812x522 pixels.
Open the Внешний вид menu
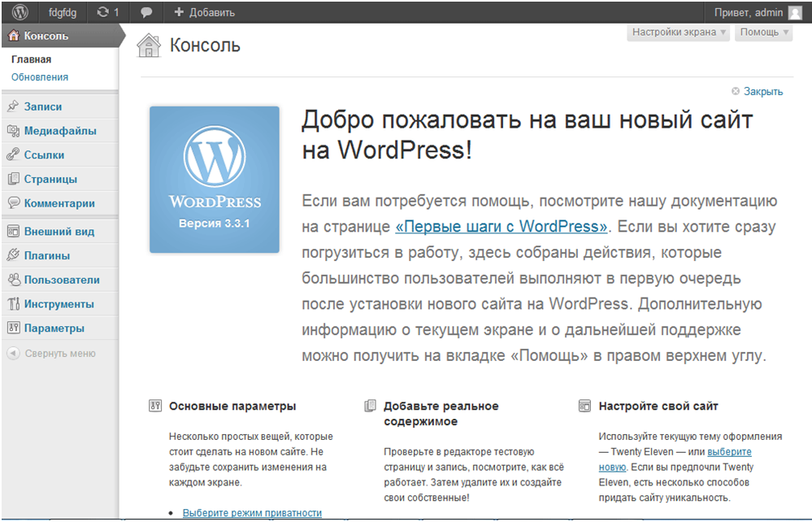click(x=60, y=231)
